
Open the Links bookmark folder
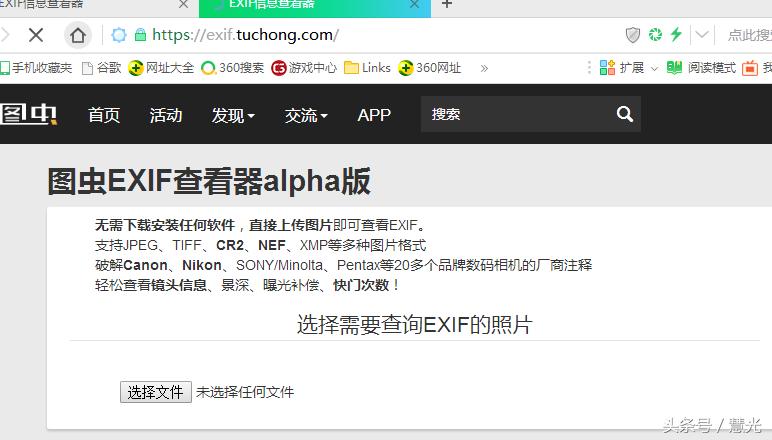pos(367,68)
